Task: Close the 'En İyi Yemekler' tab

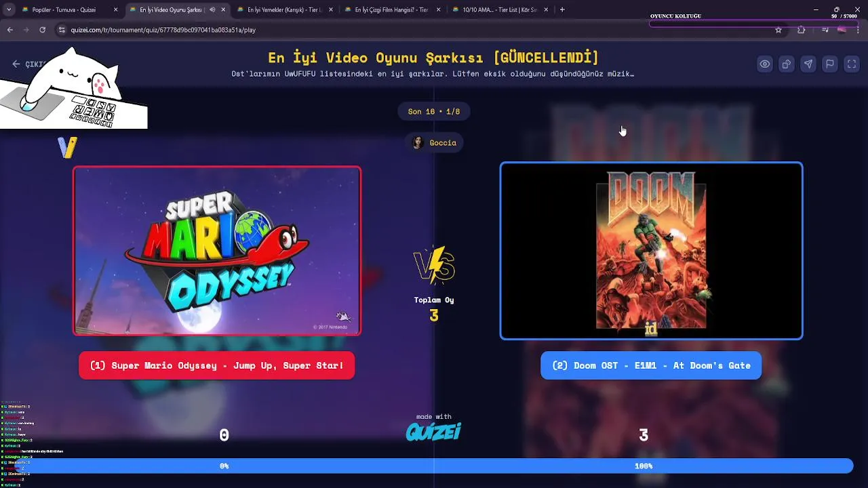Action: [331, 9]
